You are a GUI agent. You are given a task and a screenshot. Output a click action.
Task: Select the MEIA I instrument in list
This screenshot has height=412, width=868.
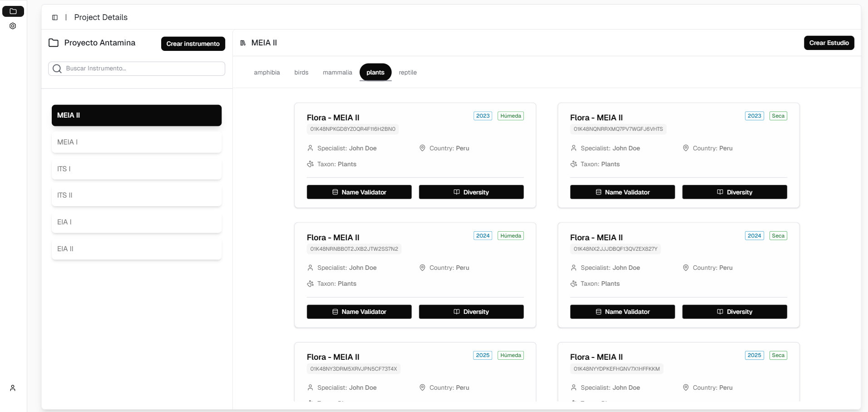(x=137, y=142)
